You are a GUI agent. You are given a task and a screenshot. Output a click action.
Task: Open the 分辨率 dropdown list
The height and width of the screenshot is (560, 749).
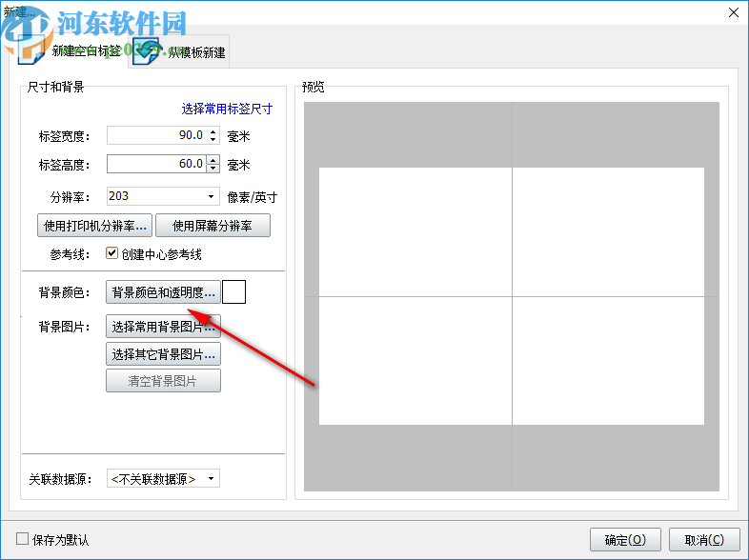211,196
